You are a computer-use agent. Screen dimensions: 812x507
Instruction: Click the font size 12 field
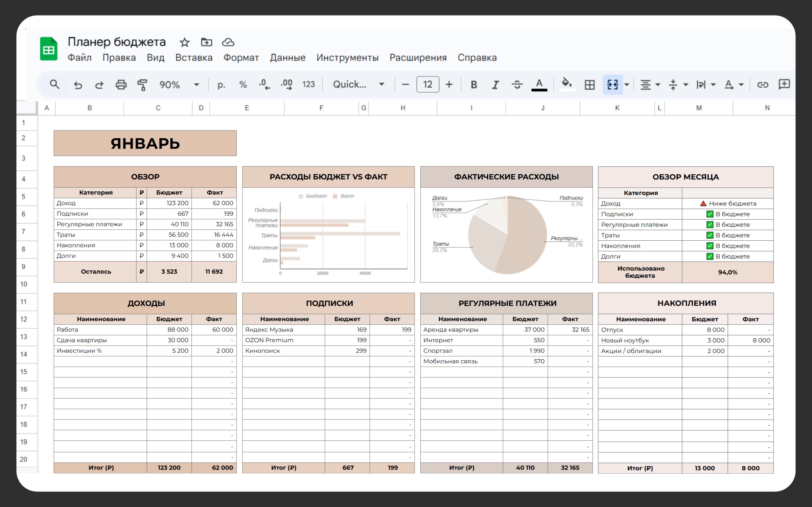[x=427, y=84]
